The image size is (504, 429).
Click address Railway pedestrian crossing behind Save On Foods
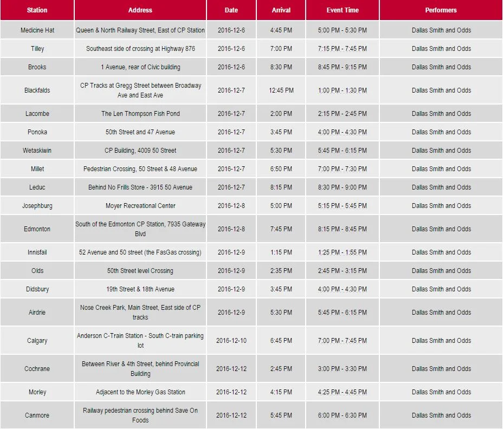click(x=140, y=415)
